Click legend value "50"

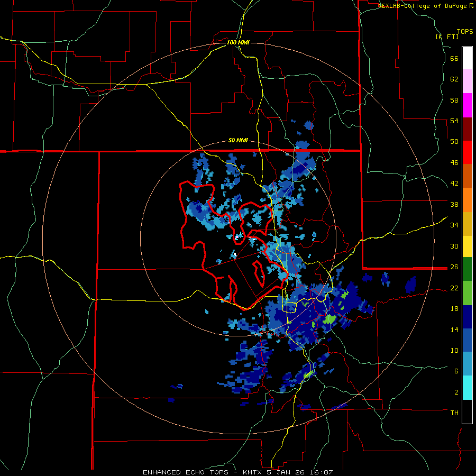pyautogui.click(x=454, y=142)
